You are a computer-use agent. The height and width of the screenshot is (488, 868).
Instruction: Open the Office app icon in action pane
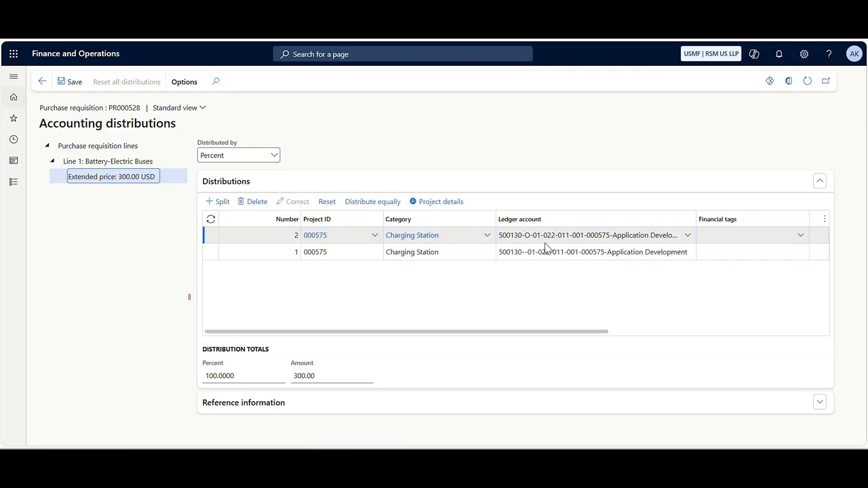tap(789, 81)
